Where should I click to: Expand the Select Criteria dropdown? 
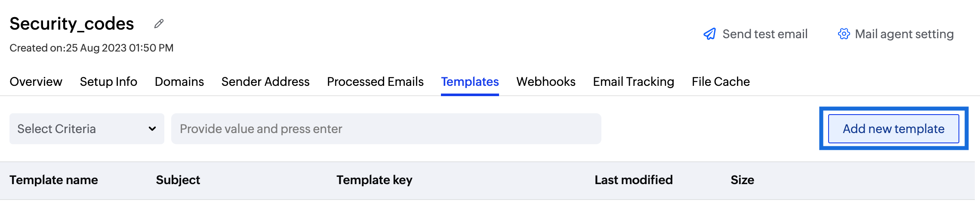pyautogui.click(x=86, y=129)
